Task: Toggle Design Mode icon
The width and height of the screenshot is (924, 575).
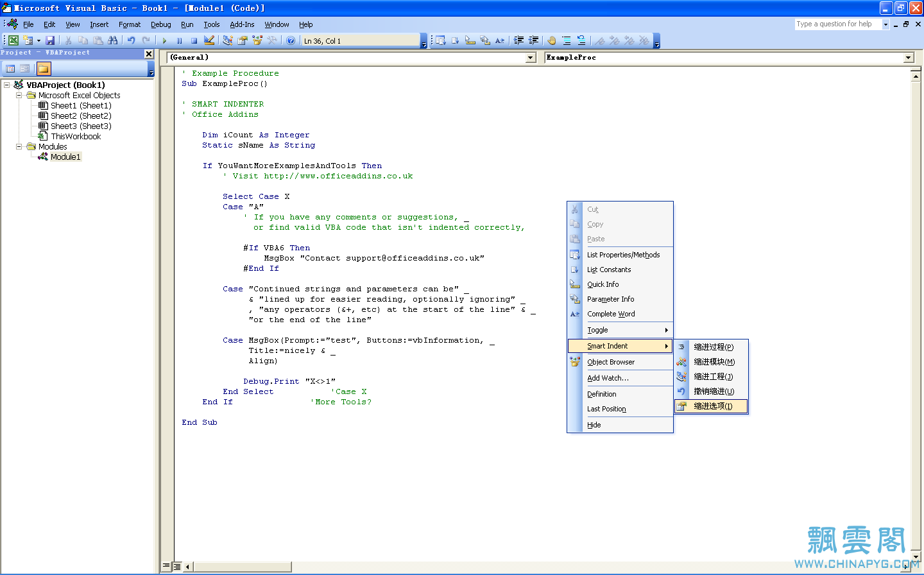Action: click(209, 40)
